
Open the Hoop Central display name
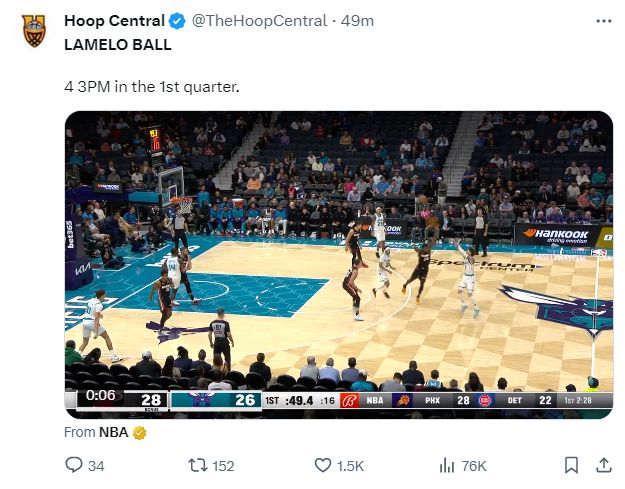point(115,21)
